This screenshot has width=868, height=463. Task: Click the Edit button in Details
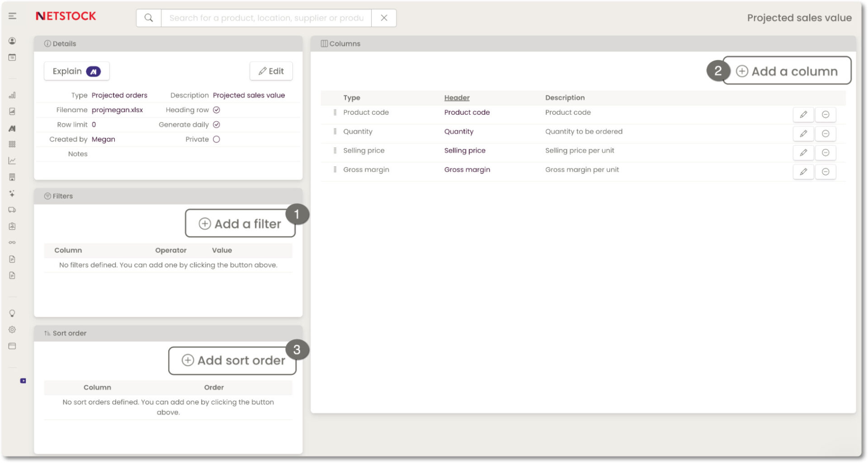tap(271, 71)
